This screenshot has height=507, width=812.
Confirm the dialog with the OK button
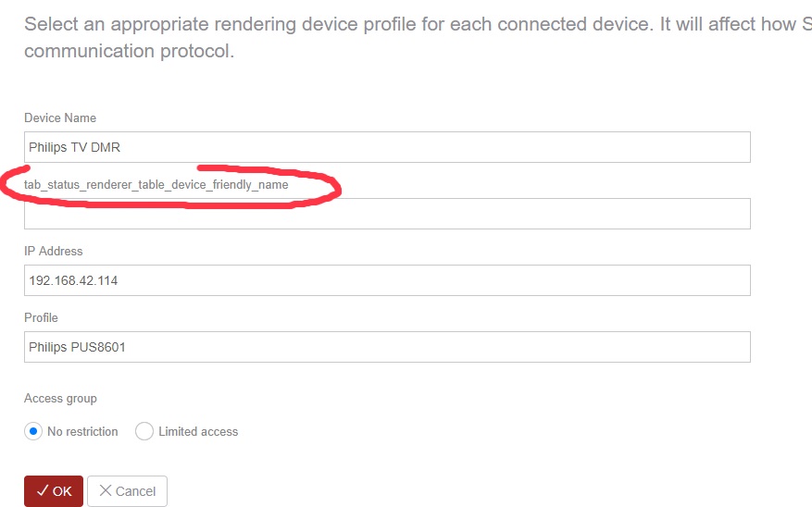click(54, 491)
